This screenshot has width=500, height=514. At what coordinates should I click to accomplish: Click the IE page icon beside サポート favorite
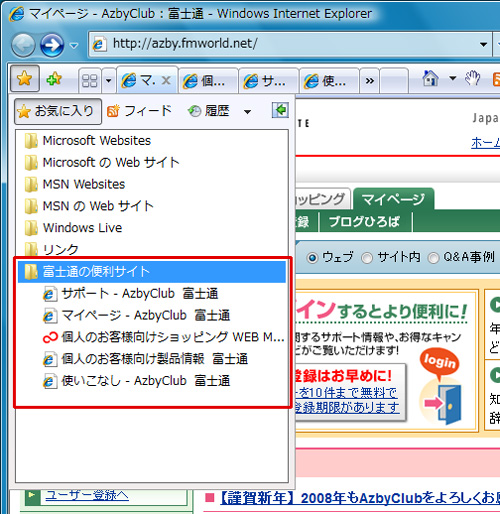pyautogui.click(x=49, y=294)
